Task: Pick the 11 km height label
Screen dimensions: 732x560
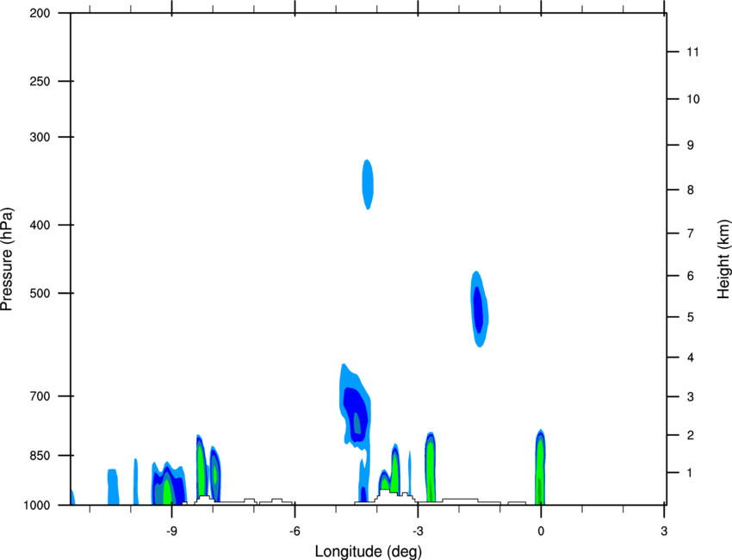Action: pyautogui.click(x=692, y=52)
